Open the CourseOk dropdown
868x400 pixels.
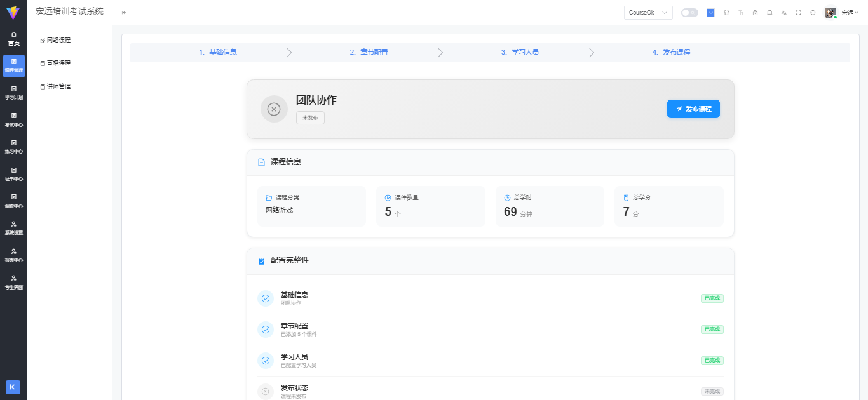(x=648, y=12)
